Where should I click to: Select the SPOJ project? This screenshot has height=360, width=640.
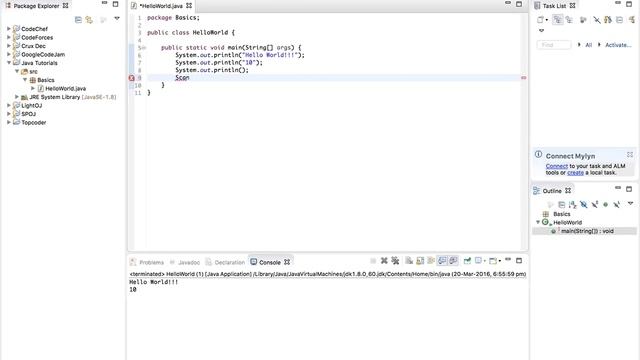[29, 114]
